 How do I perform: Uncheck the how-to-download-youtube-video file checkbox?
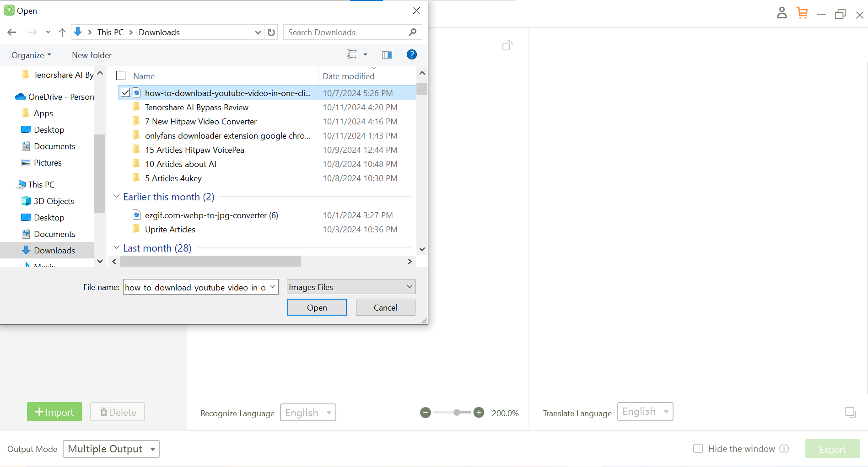[125, 92]
